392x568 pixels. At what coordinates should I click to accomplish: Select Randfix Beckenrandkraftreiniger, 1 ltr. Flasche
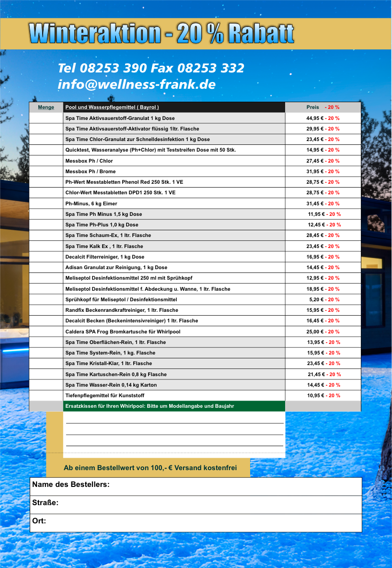(122, 310)
